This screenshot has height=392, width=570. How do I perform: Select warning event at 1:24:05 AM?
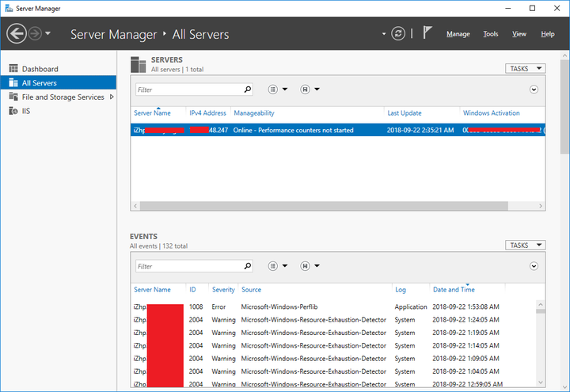[333, 320]
